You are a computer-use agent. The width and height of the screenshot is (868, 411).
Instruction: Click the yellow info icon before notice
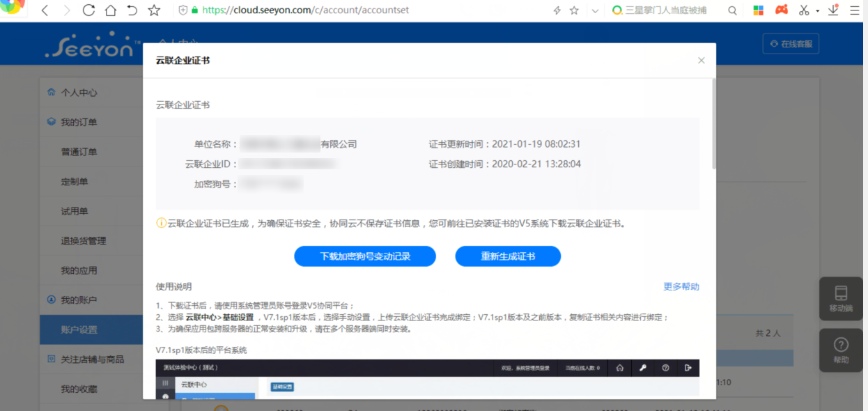[x=161, y=224]
